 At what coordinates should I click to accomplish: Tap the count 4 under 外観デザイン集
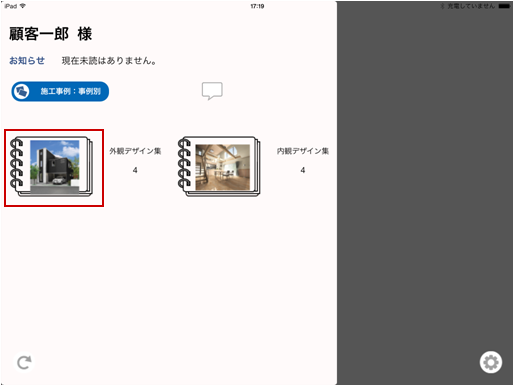pos(135,170)
